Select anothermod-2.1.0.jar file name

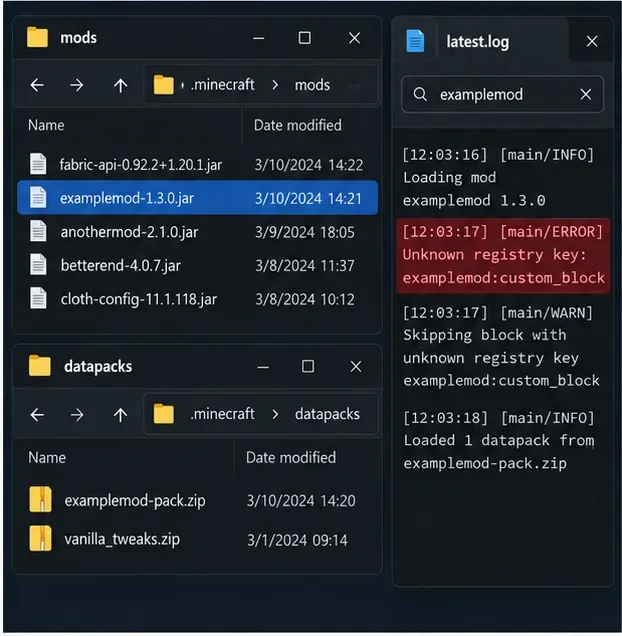tap(129, 232)
